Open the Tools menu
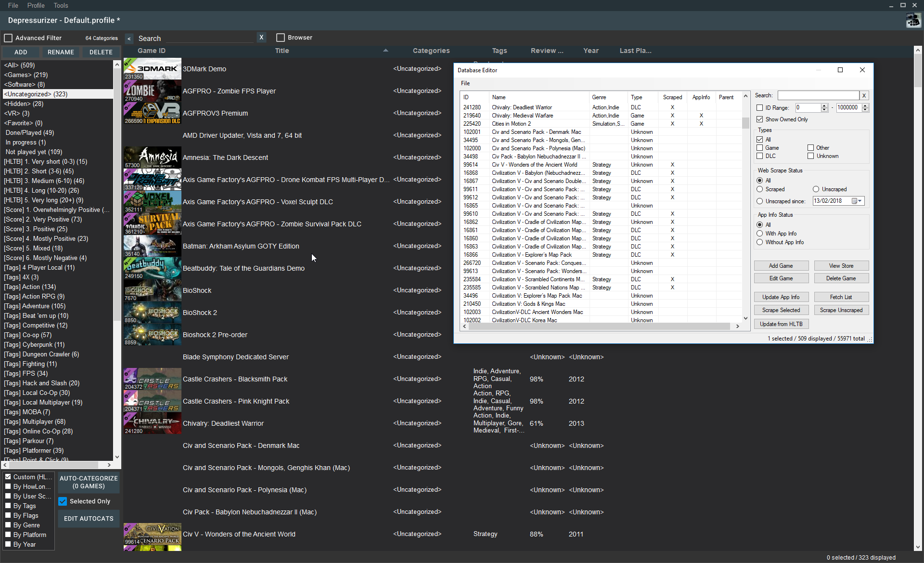 pos(61,5)
